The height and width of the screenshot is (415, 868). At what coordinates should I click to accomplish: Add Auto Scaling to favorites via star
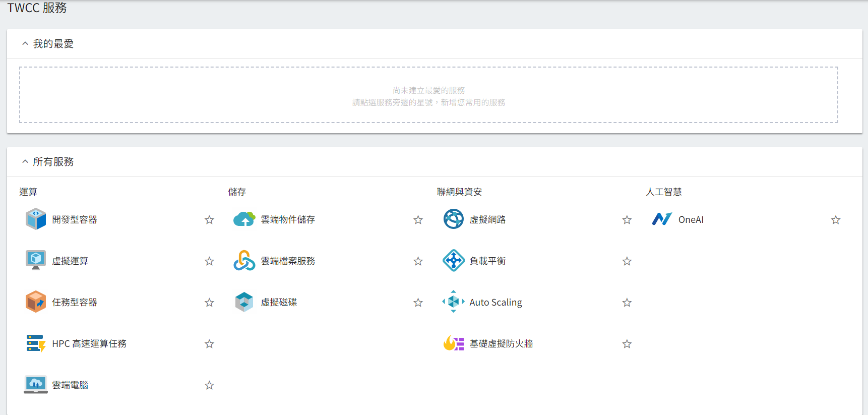click(627, 303)
